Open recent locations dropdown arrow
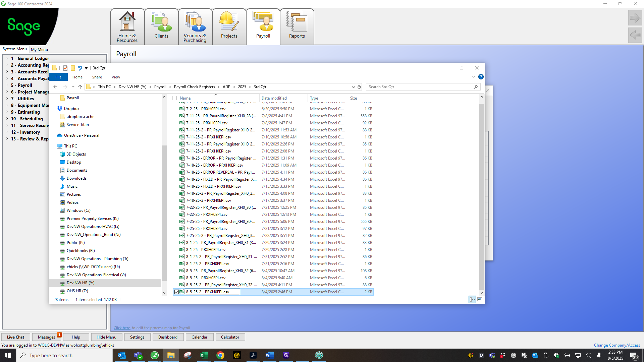The image size is (644, 362). point(73,87)
